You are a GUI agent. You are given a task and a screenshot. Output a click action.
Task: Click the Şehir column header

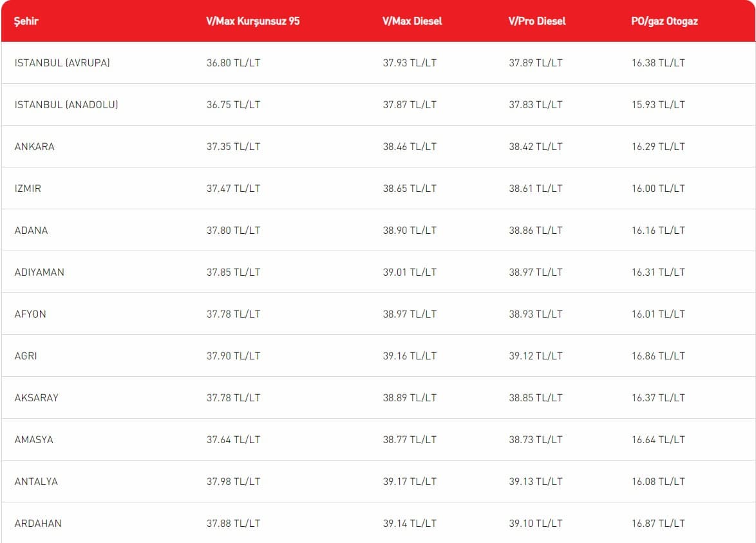click(x=26, y=21)
